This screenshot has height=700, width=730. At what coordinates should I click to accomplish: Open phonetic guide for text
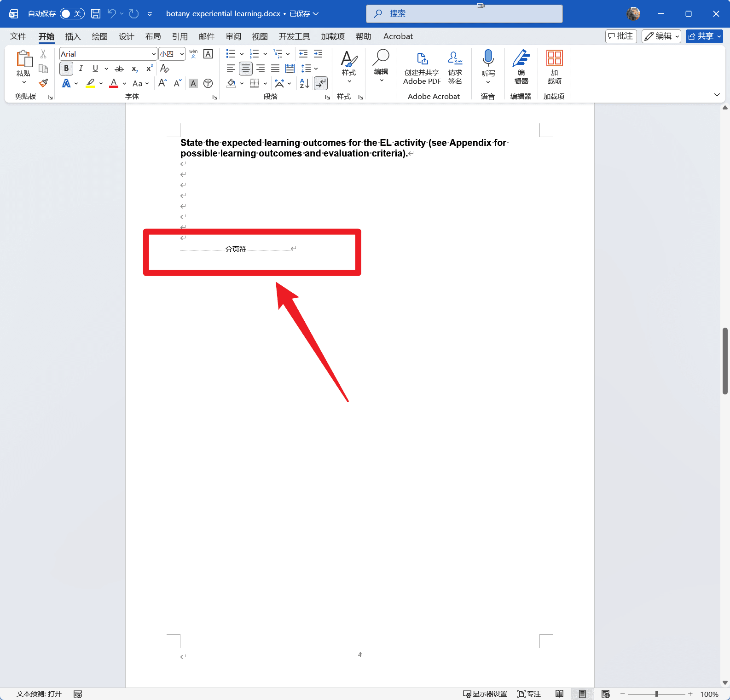point(193,54)
